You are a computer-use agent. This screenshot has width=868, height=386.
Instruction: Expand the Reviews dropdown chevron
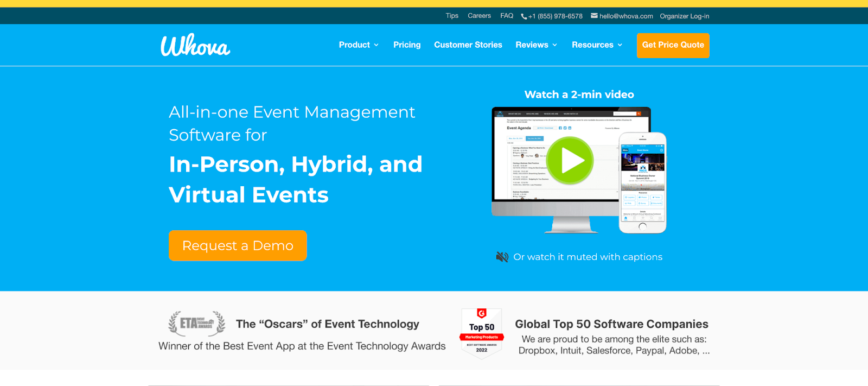tap(554, 45)
